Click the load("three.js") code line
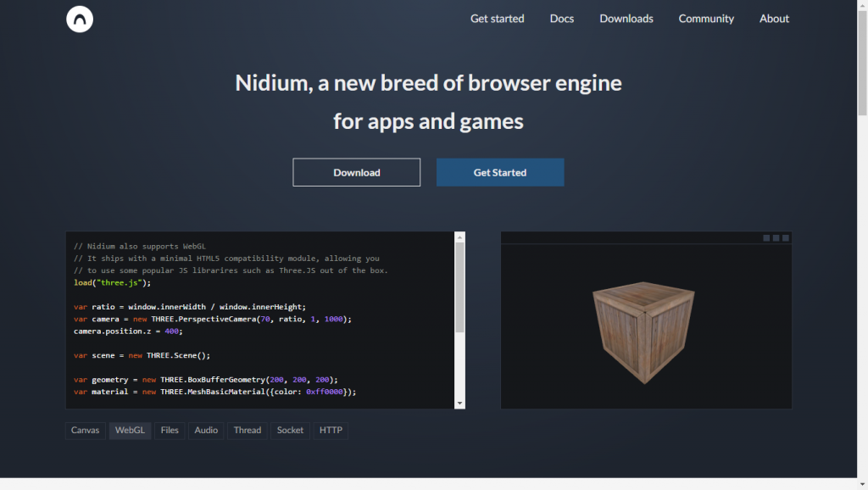Image resolution: width=868 pixels, height=490 pixels. pyautogui.click(x=113, y=283)
